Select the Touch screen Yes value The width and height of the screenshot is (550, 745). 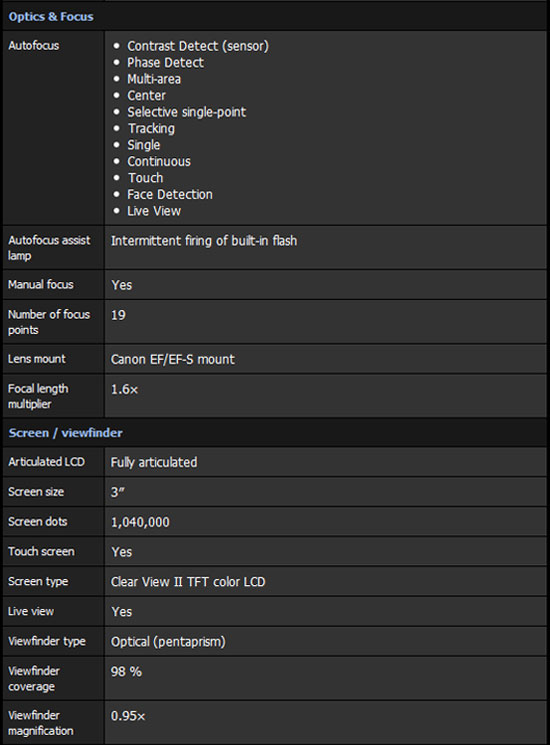pos(122,552)
